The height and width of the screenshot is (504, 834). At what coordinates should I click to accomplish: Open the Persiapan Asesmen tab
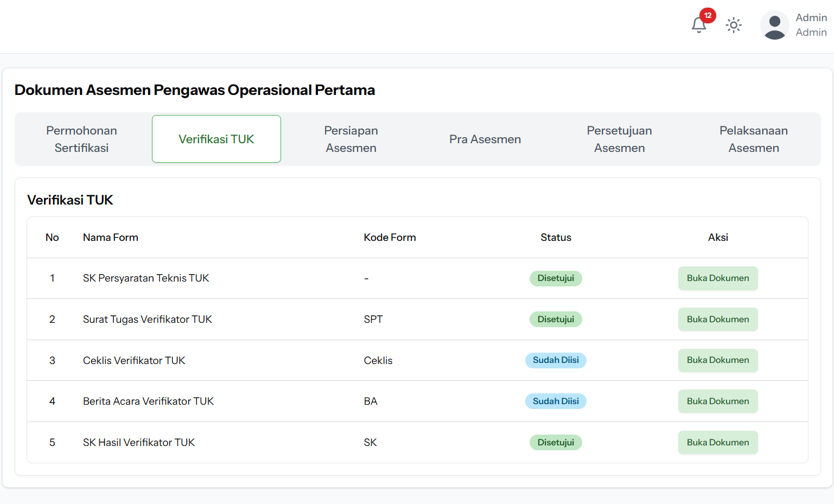coord(351,139)
